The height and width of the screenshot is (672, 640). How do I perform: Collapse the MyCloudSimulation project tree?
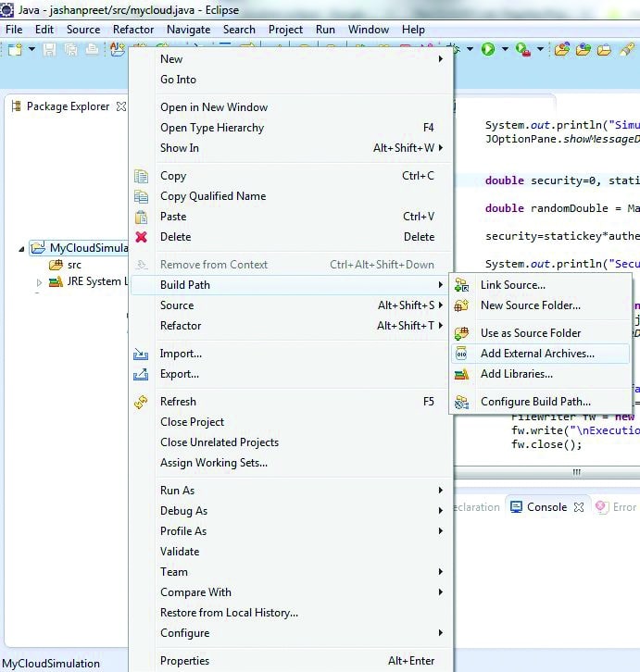click(x=22, y=249)
